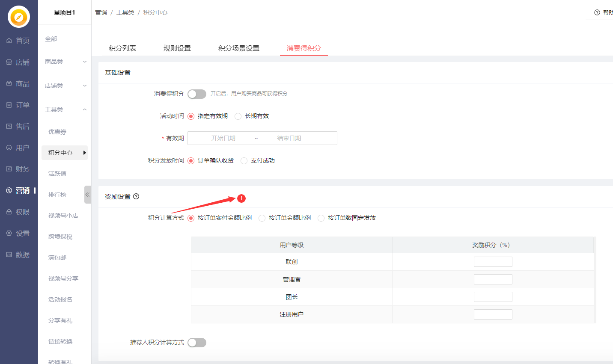Choose 按订单数固定发放 calculation method
Viewport: 613px width, 364px height.
(321, 218)
